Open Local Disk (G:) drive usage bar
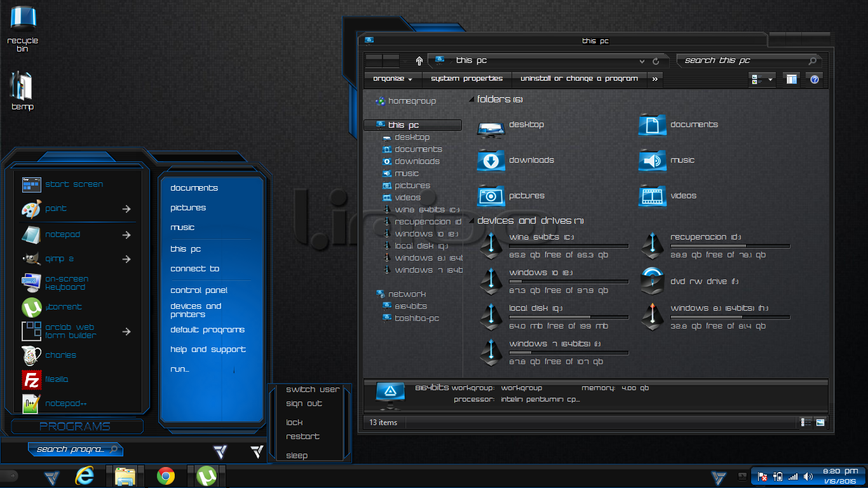 coord(569,317)
